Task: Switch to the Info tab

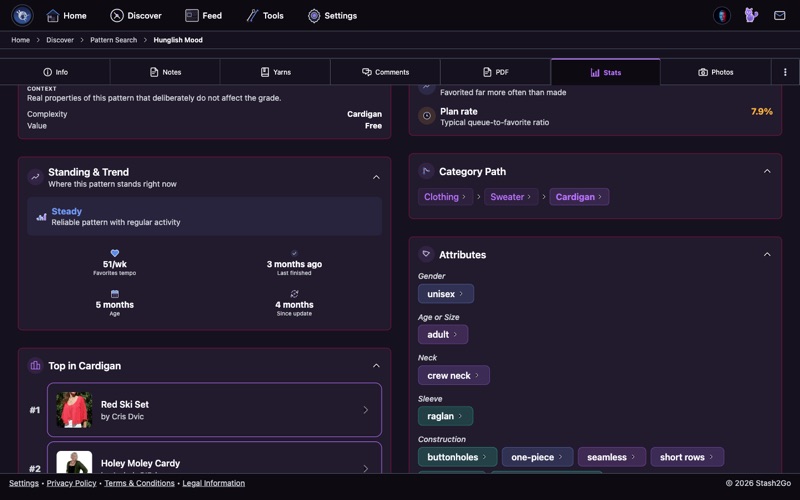Action: [x=55, y=72]
